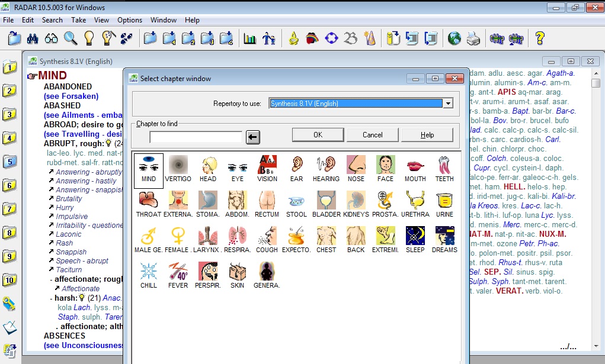Select the CHILL chapter icon
The width and height of the screenshot is (605, 364).
(149, 276)
